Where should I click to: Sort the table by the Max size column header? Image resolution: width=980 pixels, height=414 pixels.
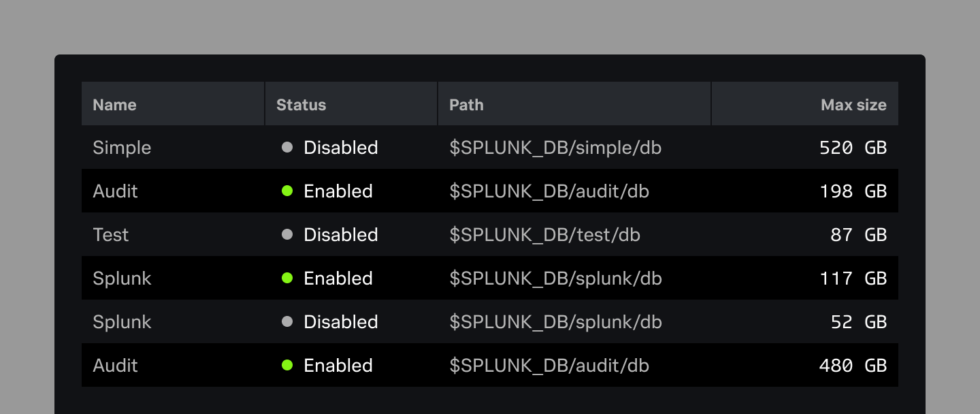(853, 104)
